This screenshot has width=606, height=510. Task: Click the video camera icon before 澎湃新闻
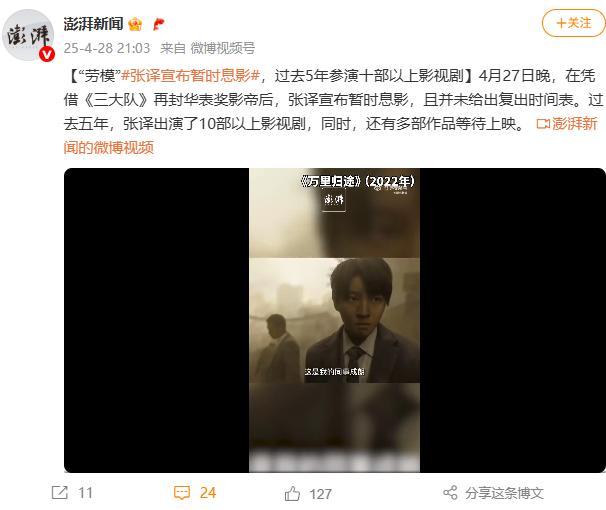pos(543,124)
